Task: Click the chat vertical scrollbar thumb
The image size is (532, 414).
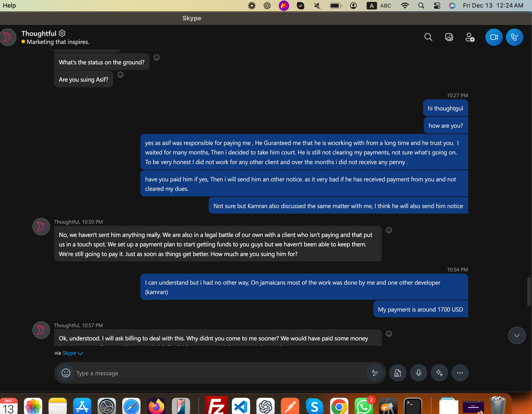Action: (x=529, y=291)
